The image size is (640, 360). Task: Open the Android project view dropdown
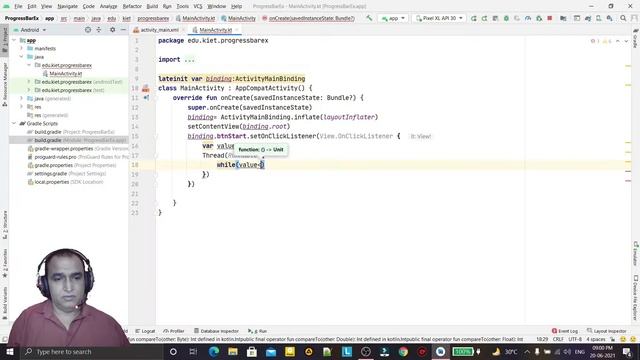(x=29, y=30)
